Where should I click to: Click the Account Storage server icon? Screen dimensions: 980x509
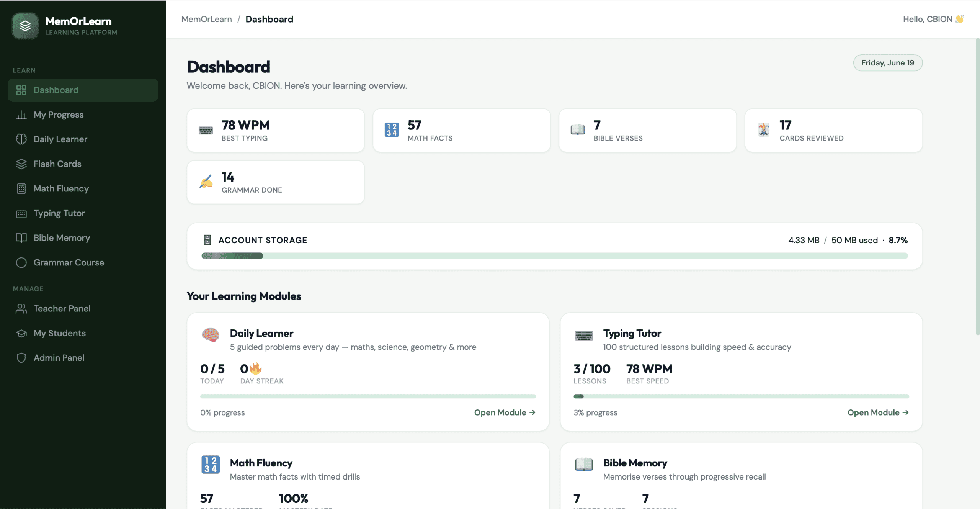207,240
